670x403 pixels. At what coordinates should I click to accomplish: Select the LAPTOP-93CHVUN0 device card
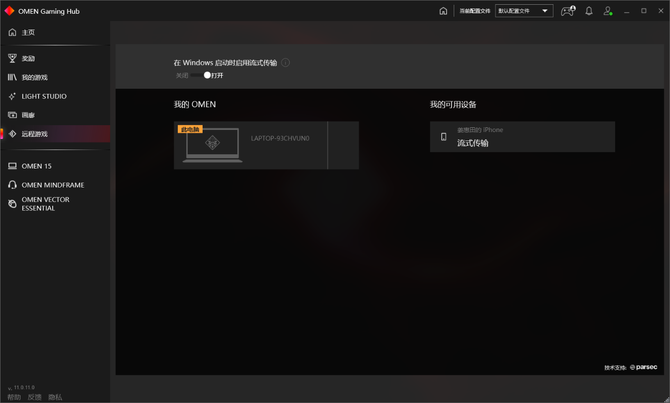tap(266, 145)
